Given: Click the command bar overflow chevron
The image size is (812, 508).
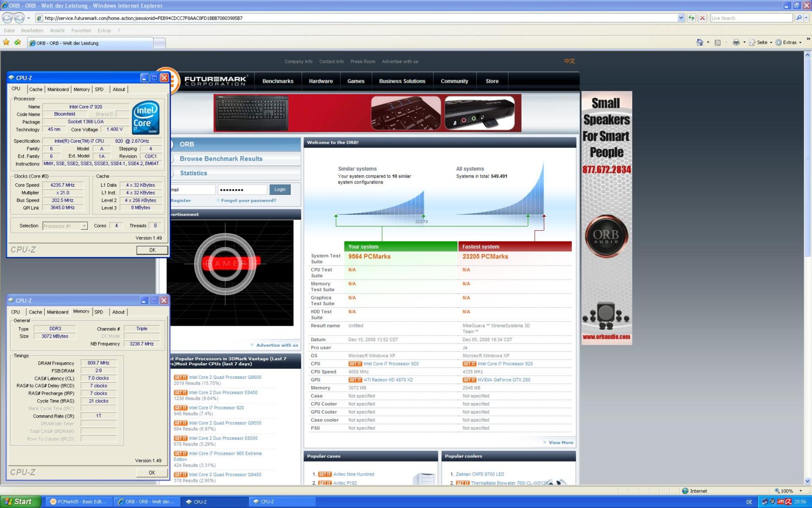Looking at the screenshot, I should click(808, 39).
